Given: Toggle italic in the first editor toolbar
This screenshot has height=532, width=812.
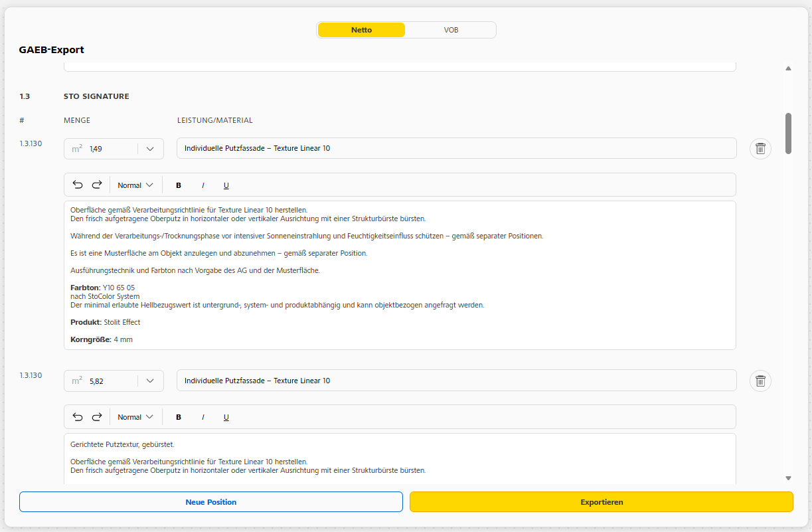Looking at the screenshot, I should coord(203,185).
